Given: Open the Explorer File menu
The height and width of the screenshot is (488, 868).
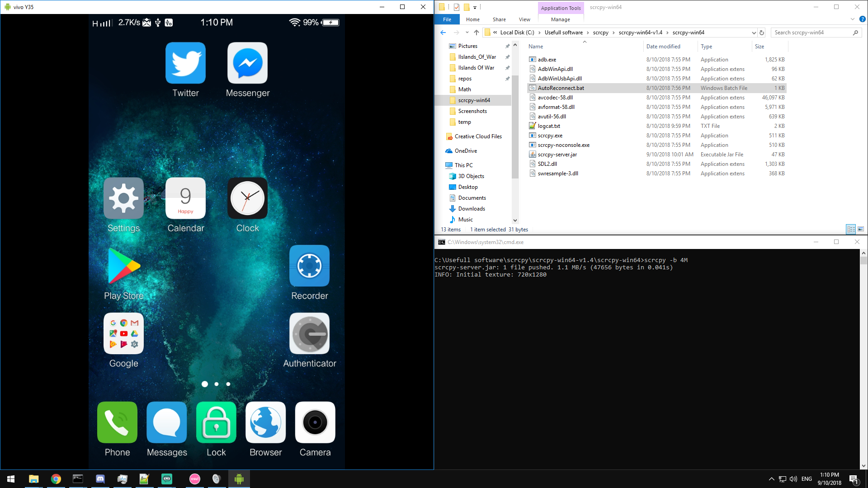Looking at the screenshot, I should point(447,19).
